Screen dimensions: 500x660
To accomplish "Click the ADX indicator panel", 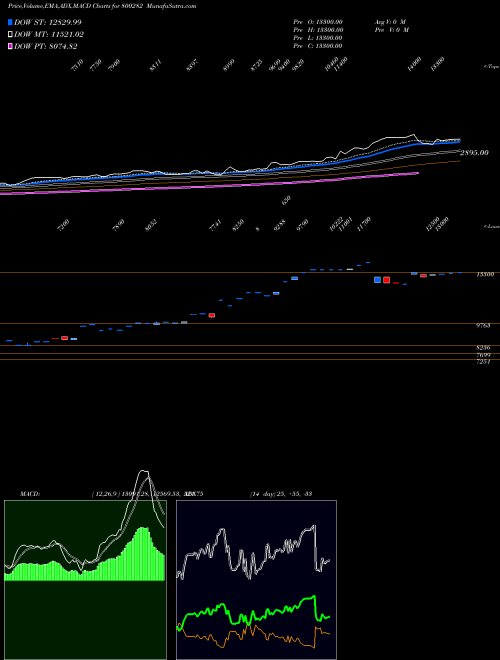I will 256,580.
